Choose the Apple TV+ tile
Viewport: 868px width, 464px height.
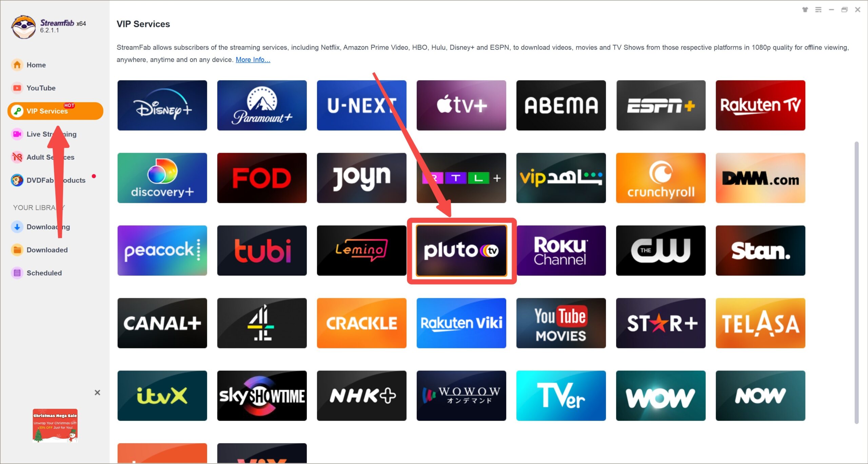click(x=461, y=105)
